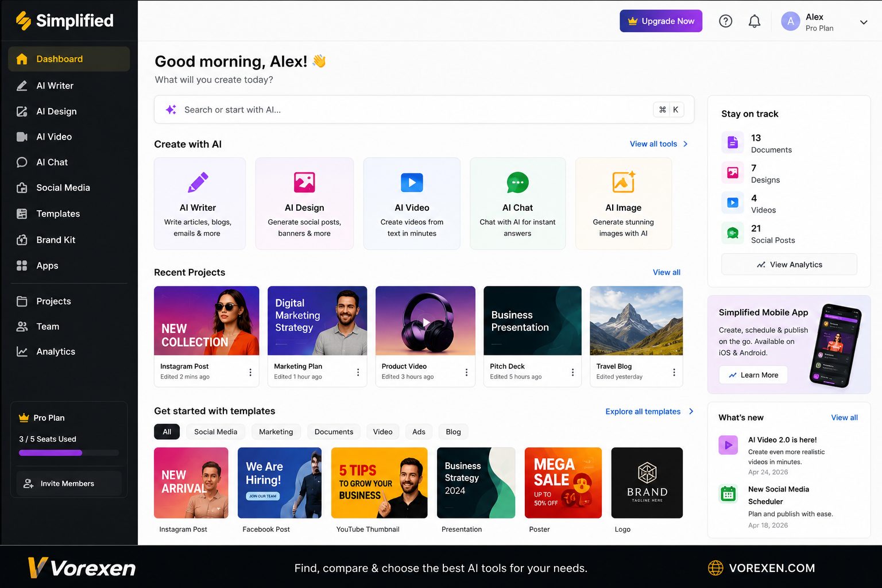Open the AI Writer sidebar item
This screenshot has height=588, width=882.
pos(69,86)
